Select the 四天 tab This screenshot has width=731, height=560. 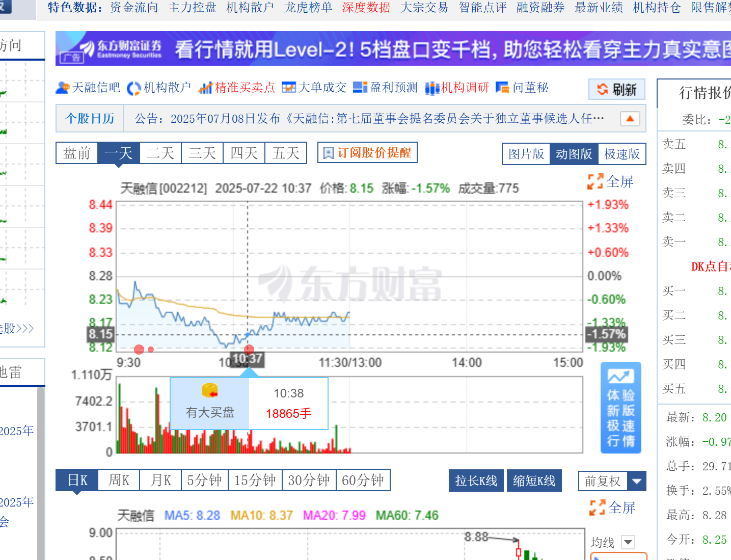pos(244,153)
